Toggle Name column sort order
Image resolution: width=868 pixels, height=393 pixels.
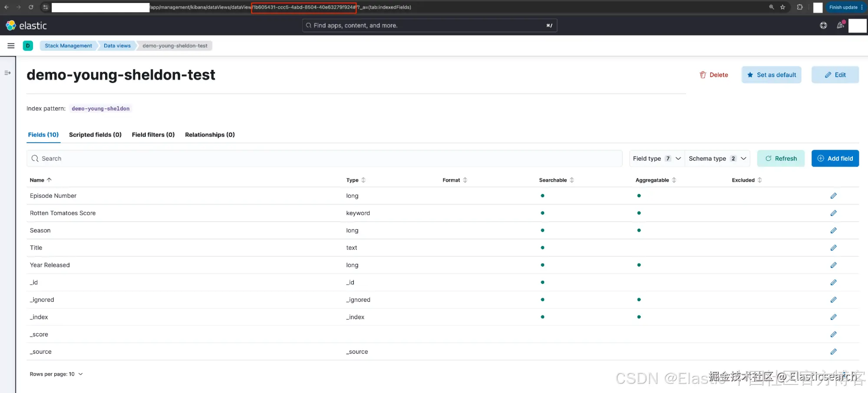[x=40, y=180]
